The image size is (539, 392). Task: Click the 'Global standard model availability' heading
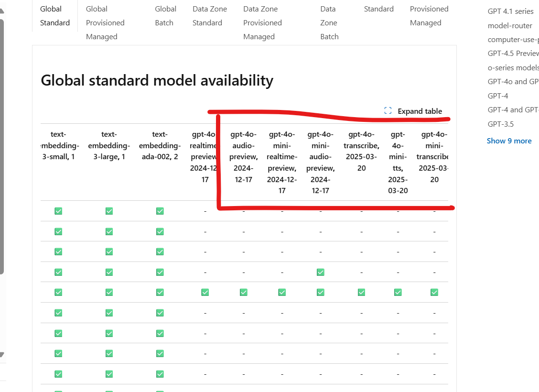(157, 80)
